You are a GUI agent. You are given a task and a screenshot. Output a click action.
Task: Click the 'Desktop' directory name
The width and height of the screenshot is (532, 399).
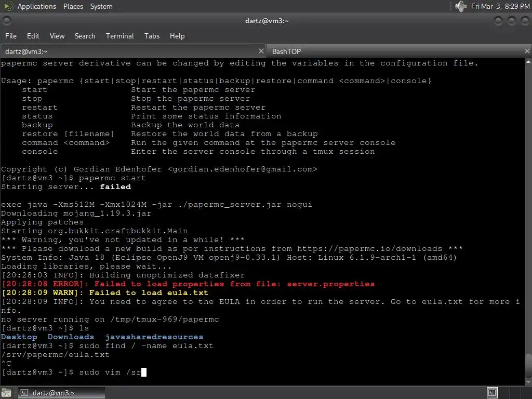(x=19, y=337)
